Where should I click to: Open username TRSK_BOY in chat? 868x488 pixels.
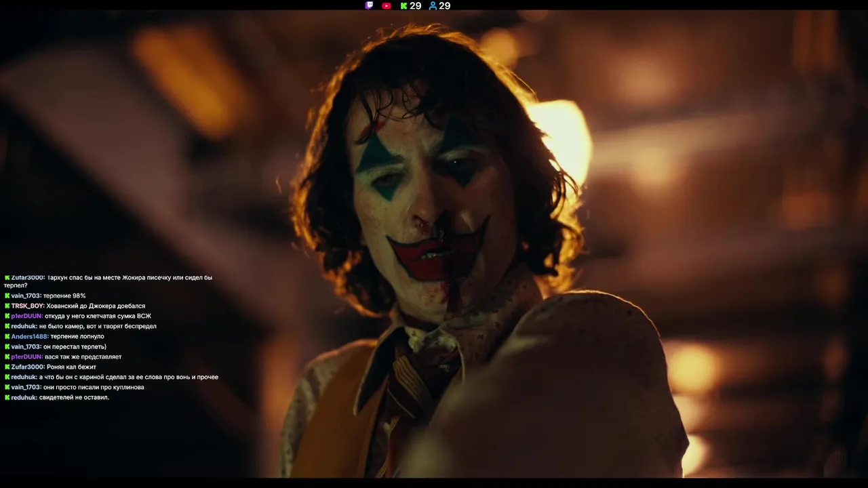pos(28,306)
